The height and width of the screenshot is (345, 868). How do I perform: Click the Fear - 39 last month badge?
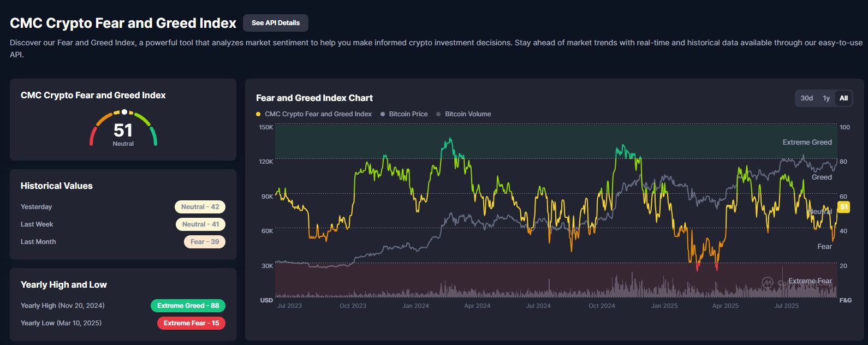204,242
